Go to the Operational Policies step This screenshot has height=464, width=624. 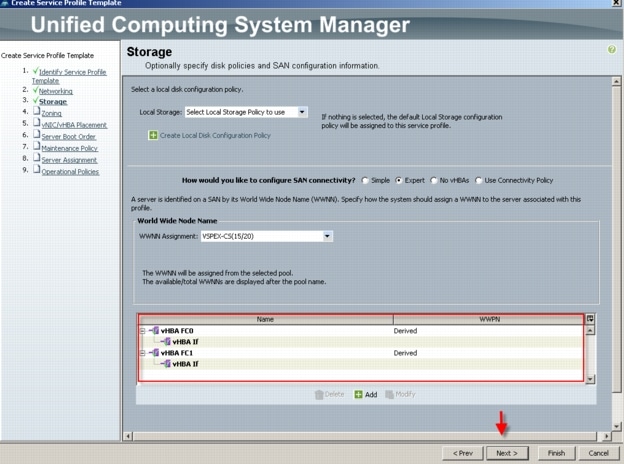tap(70, 172)
